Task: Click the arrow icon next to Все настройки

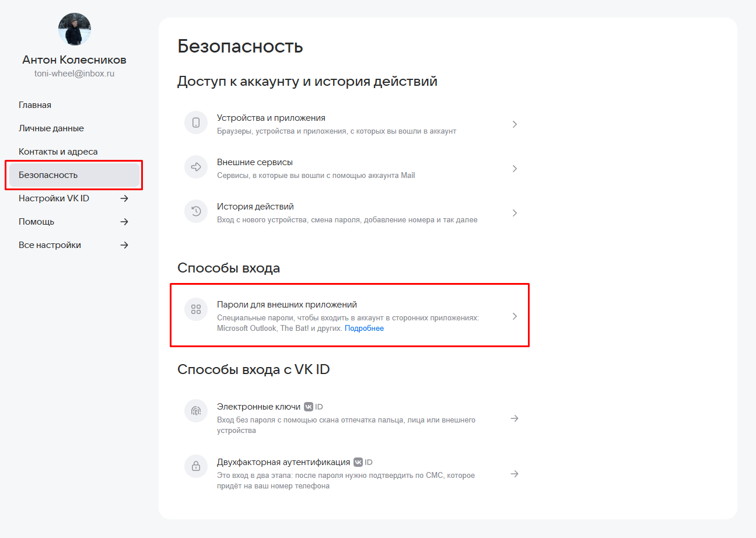Action: (124, 245)
